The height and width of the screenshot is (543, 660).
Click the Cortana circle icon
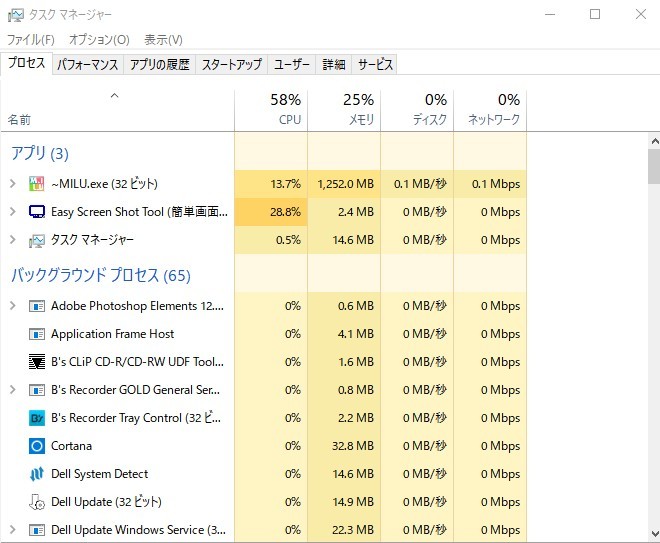tap(37, 446)
